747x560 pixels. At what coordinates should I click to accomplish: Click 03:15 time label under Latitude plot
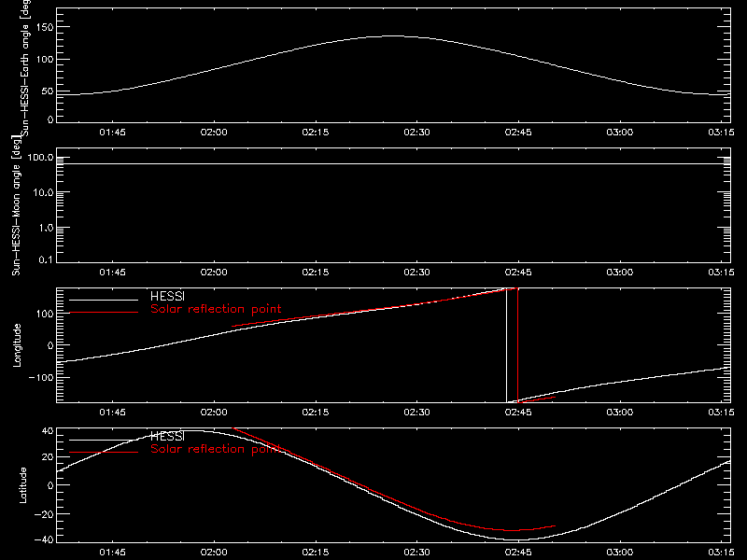(x=721, y=553)
